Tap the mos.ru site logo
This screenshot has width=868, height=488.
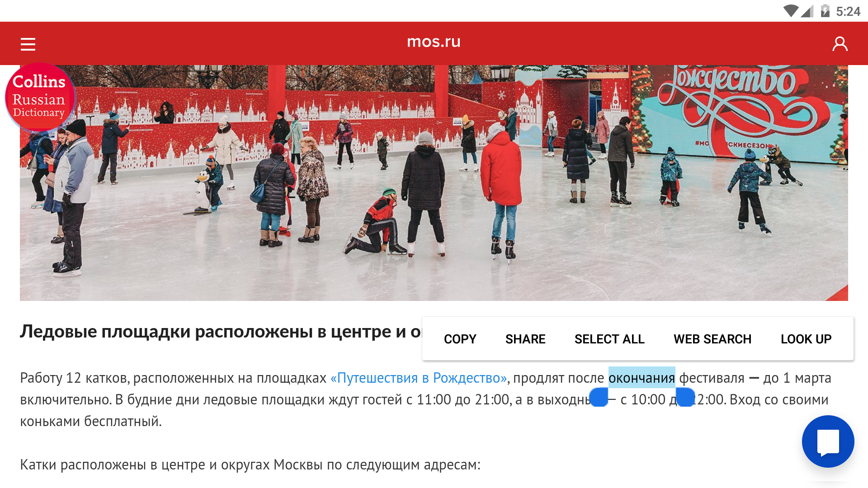tap(434, 42)
